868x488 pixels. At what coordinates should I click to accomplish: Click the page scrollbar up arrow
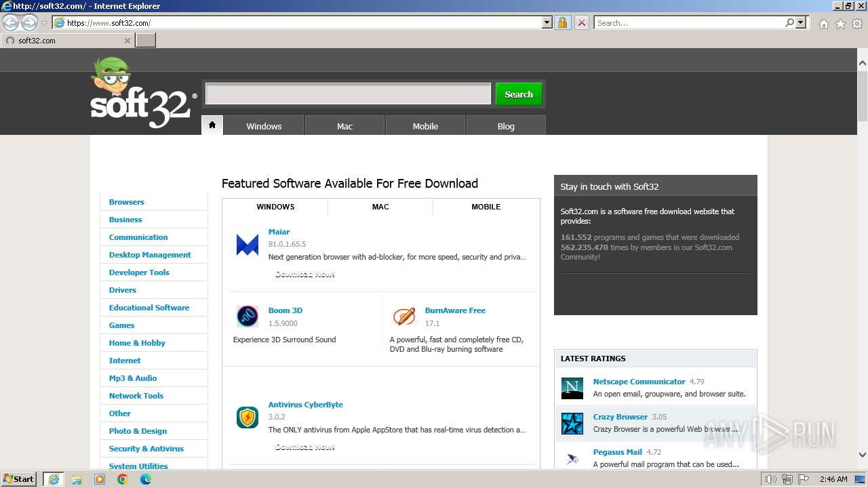[x=862, y=63]
